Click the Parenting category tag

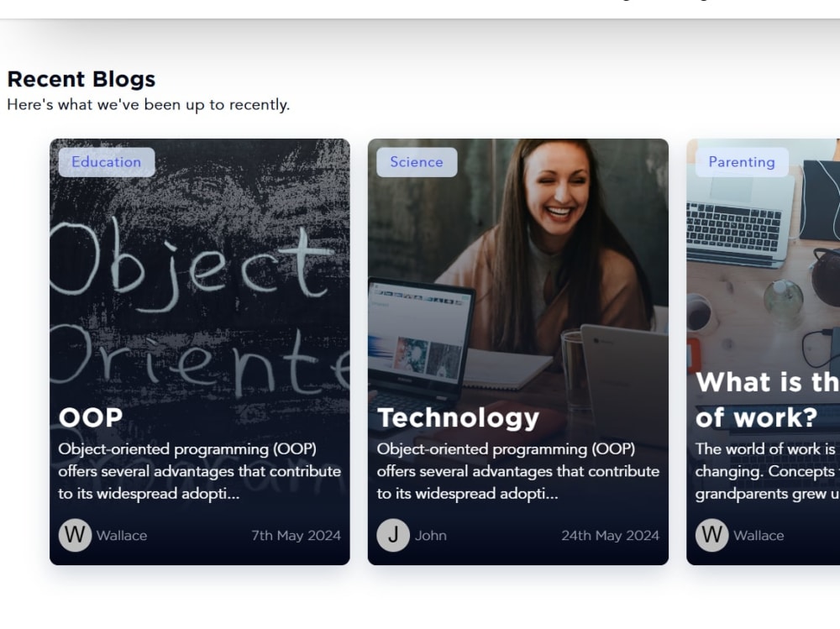[742, 162]
